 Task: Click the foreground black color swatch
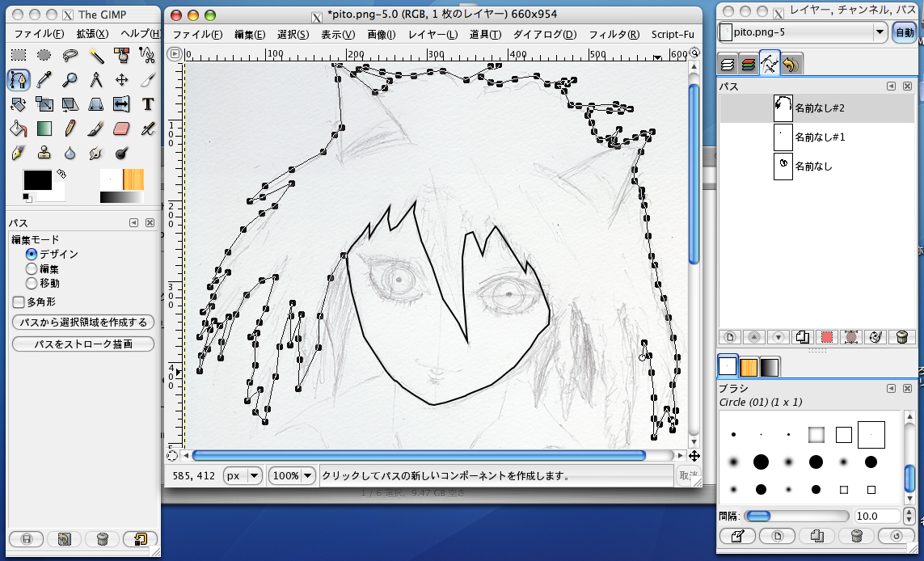coord(36,179)
